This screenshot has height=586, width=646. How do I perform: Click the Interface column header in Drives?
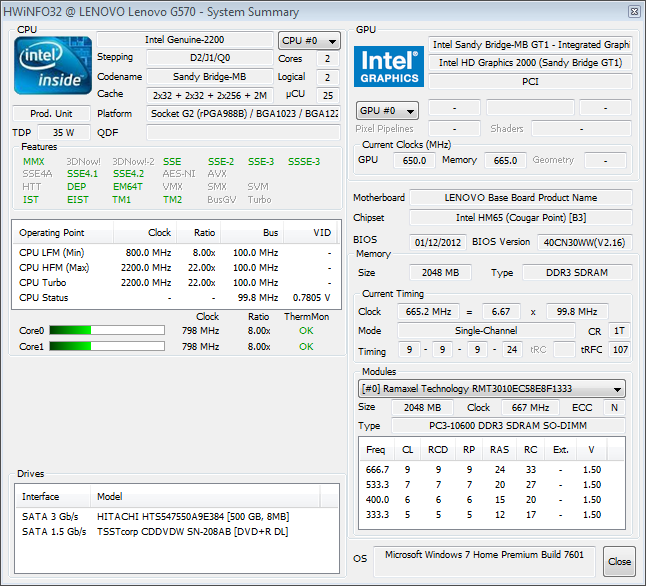click(x=41, y=496)
